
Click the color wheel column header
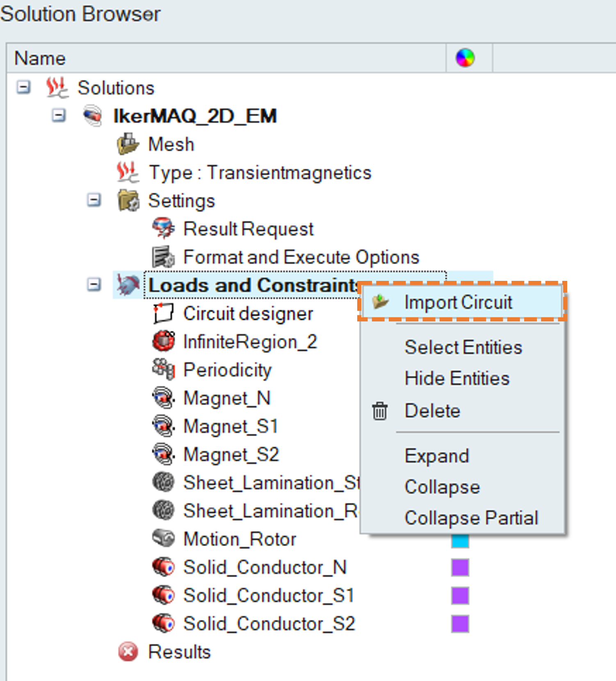pos(465,58)
